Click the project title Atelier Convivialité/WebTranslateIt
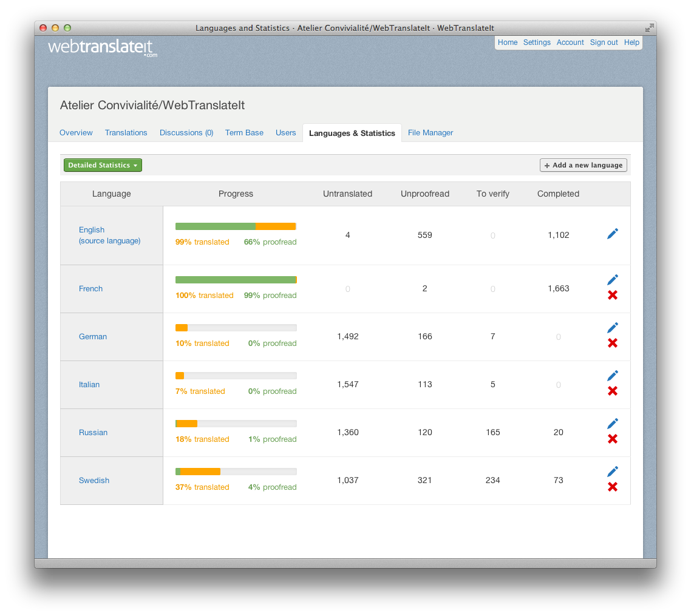The image size is (691, 616). pyautogui.click(x=152, y=105)
